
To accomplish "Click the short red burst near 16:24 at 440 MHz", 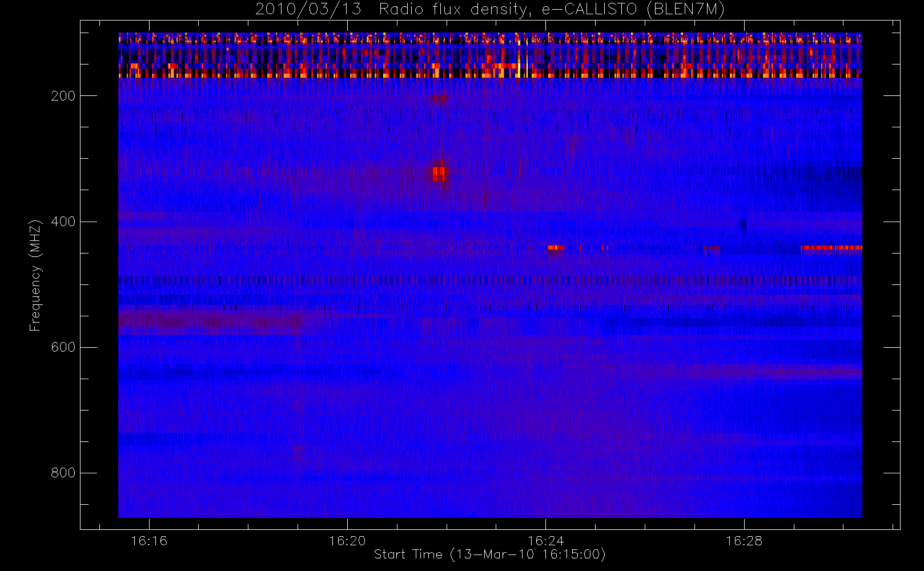I will [556, 248].
